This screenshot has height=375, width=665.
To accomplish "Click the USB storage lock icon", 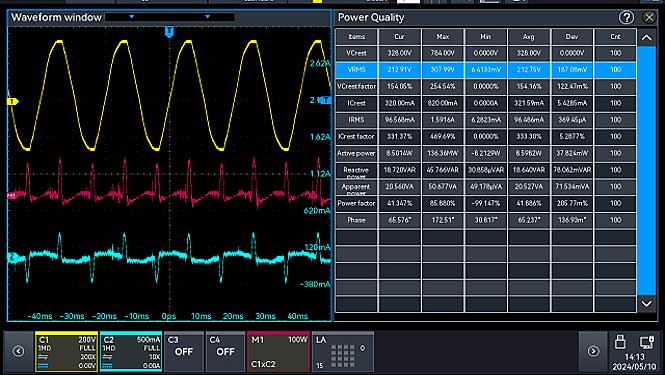I will tap(620, 341).
